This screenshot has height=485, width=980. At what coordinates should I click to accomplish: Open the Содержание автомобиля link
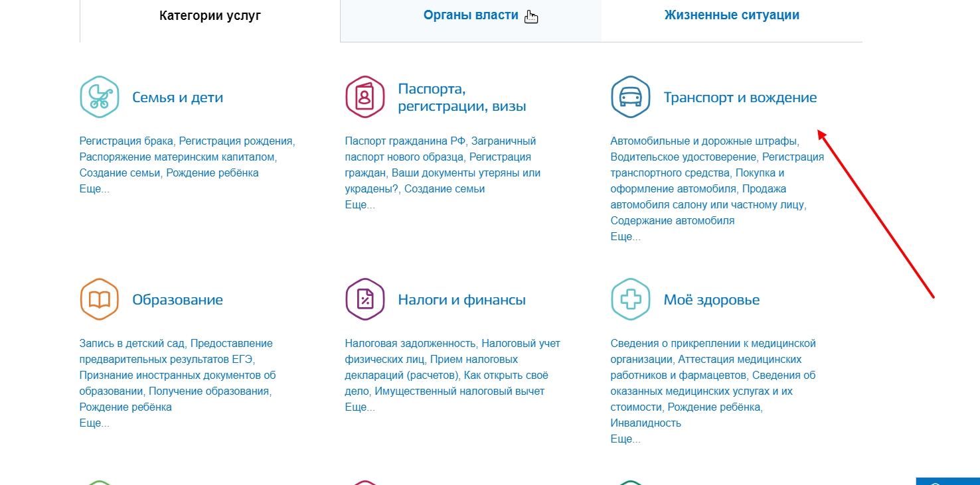pyautogui.click(x=673, y=221)
